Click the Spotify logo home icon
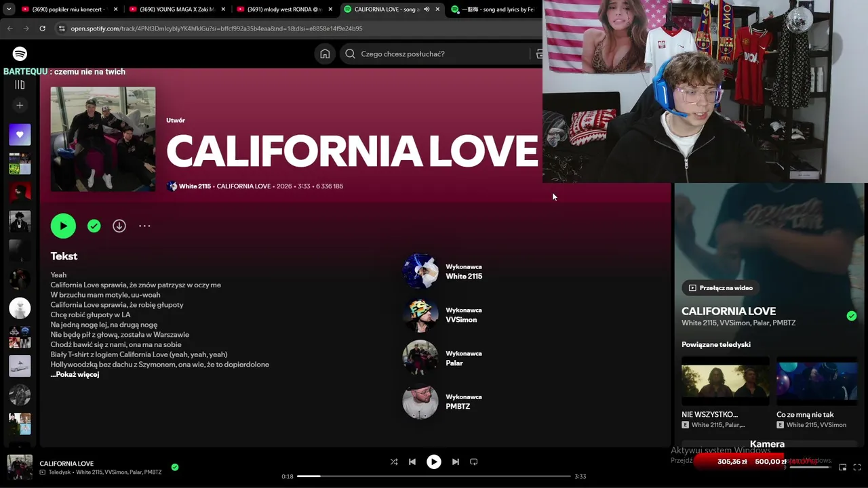Image resolution: width=868 pixels, height=488 pixels. pyautogui.click(x=20, y=54)
